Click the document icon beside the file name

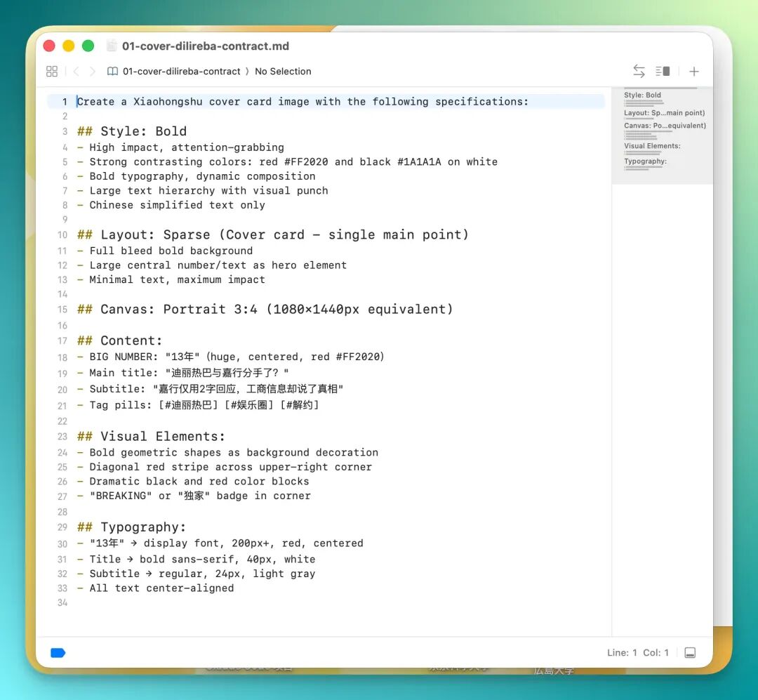pos(112,46)
